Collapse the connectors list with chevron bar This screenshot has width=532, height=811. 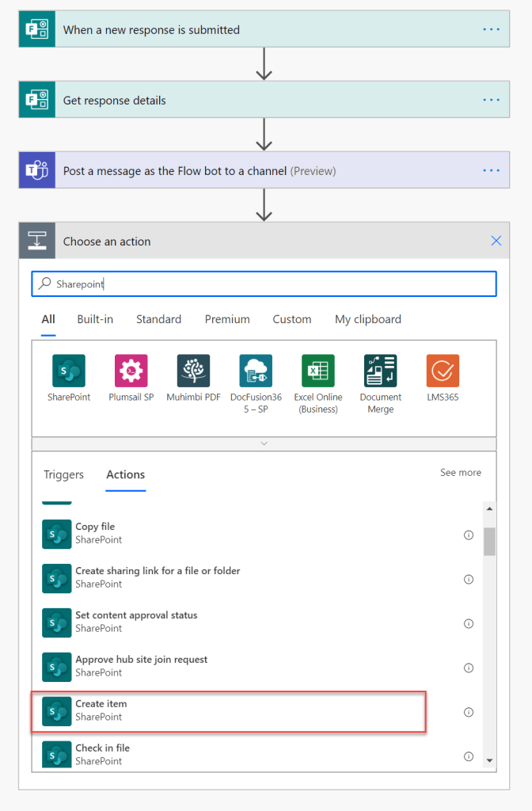(264, 444)
